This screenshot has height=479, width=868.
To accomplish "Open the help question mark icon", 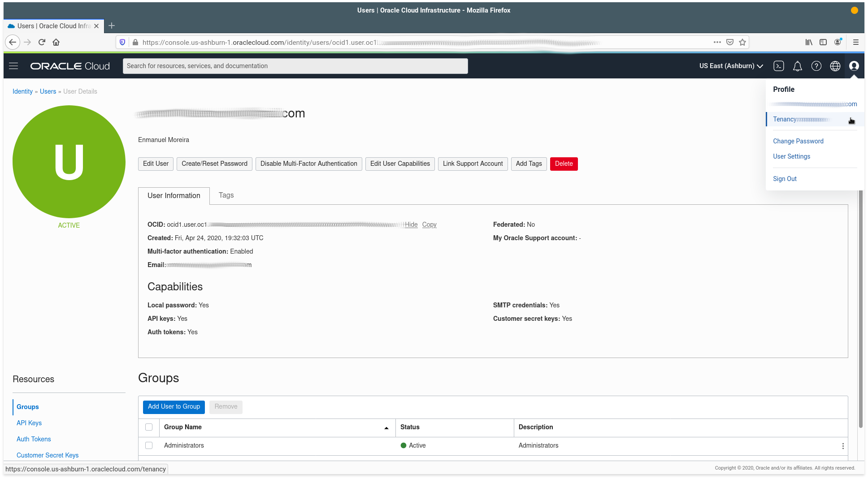I will (x=816, y=66).
